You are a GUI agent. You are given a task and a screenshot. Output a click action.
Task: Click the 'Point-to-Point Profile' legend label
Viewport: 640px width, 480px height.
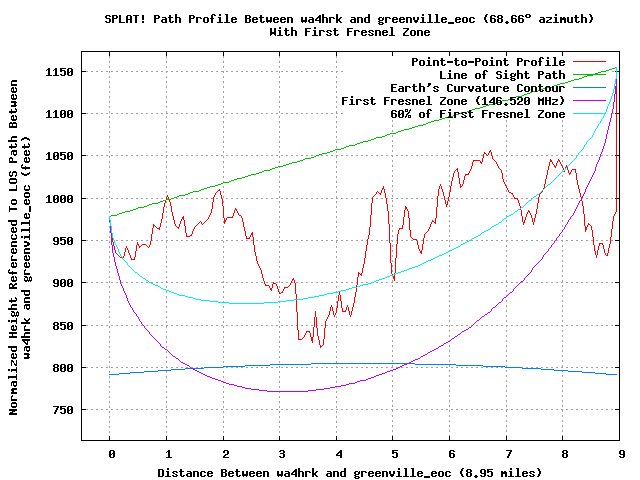tap(488, 62)
